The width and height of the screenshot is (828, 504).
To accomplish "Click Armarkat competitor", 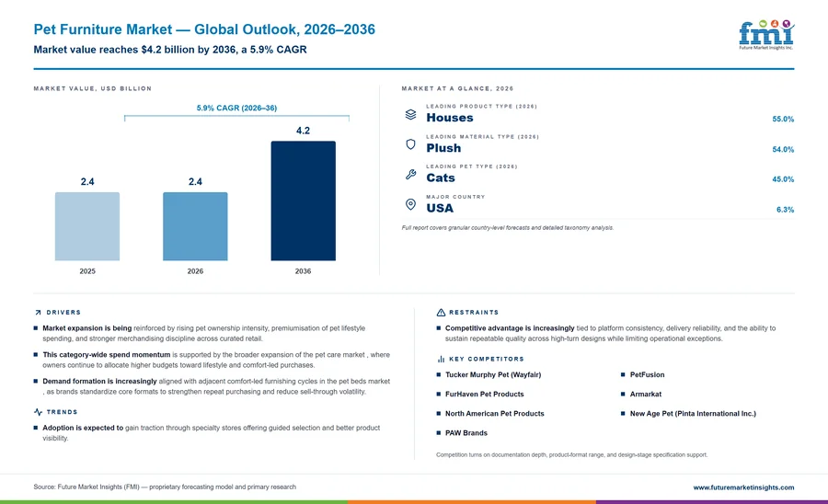I will pos(645,395).
